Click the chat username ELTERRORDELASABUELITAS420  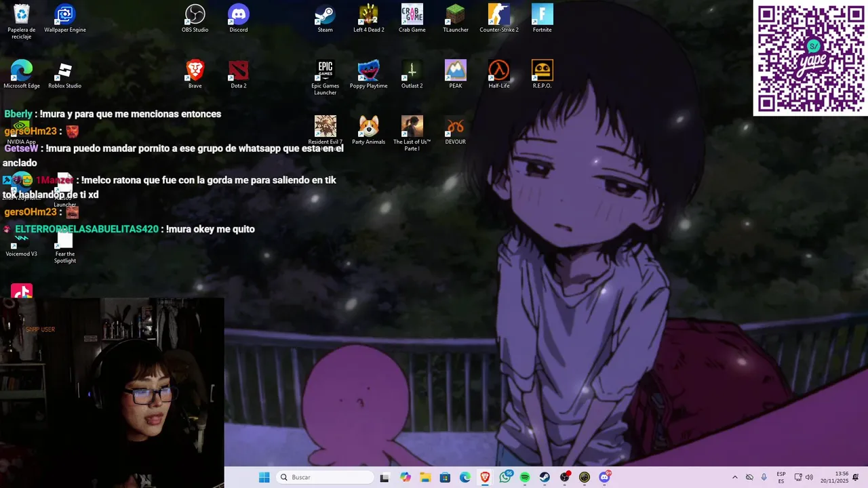pyautogui.click(x=87, y=229)
